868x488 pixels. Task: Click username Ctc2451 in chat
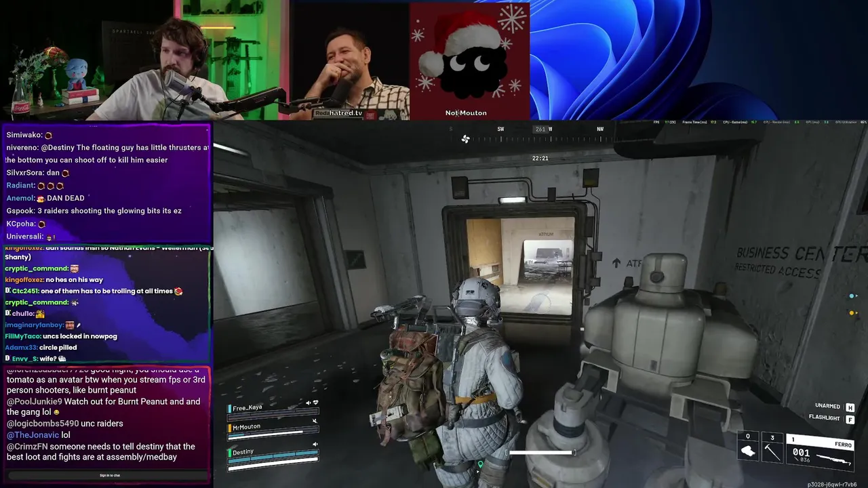point(26,291)
